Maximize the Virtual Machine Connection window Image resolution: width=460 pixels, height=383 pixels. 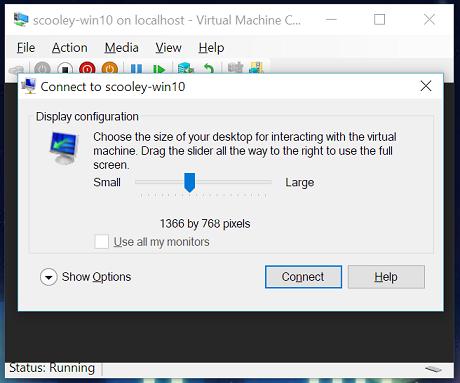tap(379, 20)
